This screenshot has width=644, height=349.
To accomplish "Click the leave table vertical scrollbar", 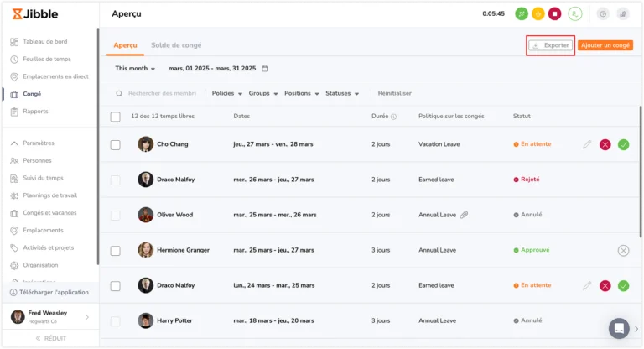I will (640, 172).
